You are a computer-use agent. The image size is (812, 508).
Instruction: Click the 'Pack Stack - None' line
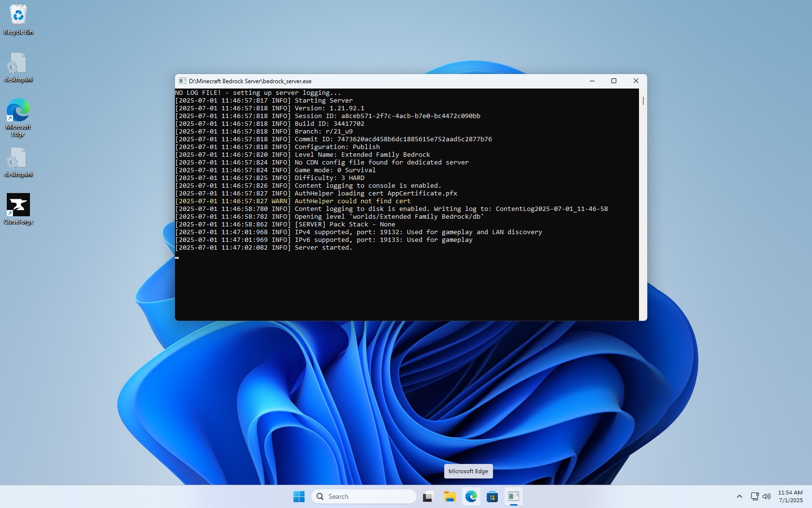pyautogui.click(x=285, y=224)
